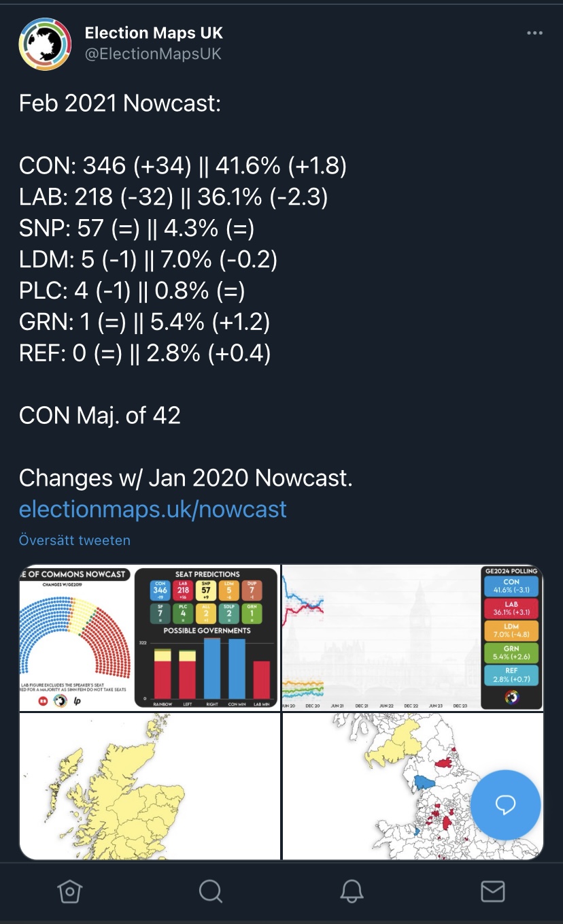Open the Election Maps UK display name

pos(154,33)
